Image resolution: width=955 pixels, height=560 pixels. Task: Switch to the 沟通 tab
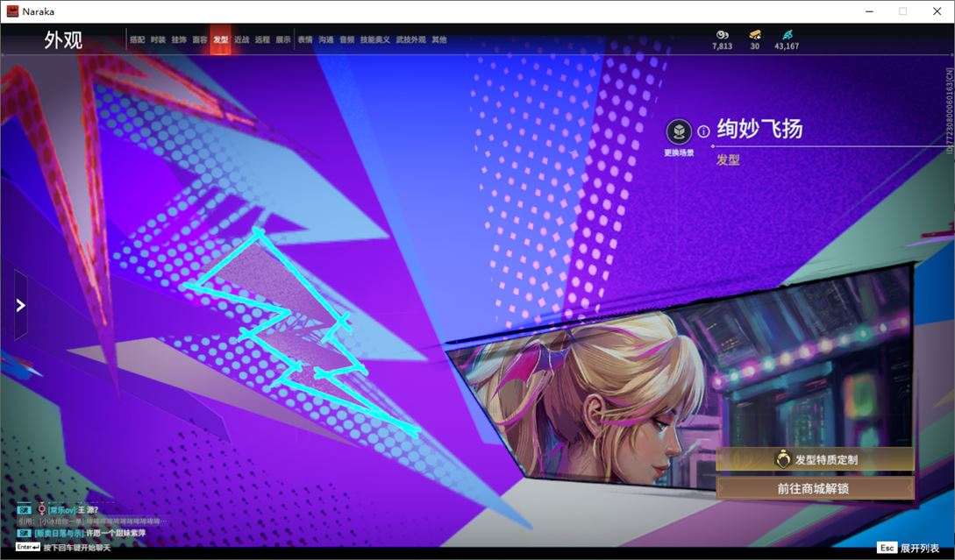click(x=326, y=39)
